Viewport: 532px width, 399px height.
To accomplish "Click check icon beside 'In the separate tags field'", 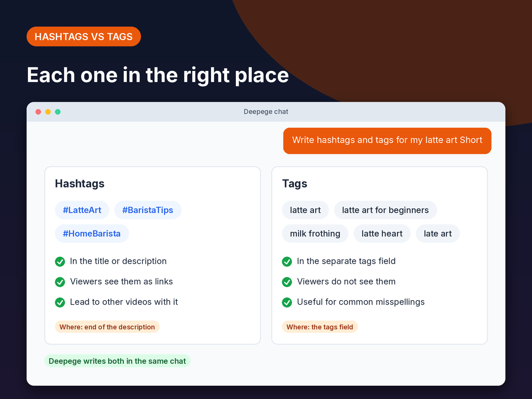I will coord(287,262).
